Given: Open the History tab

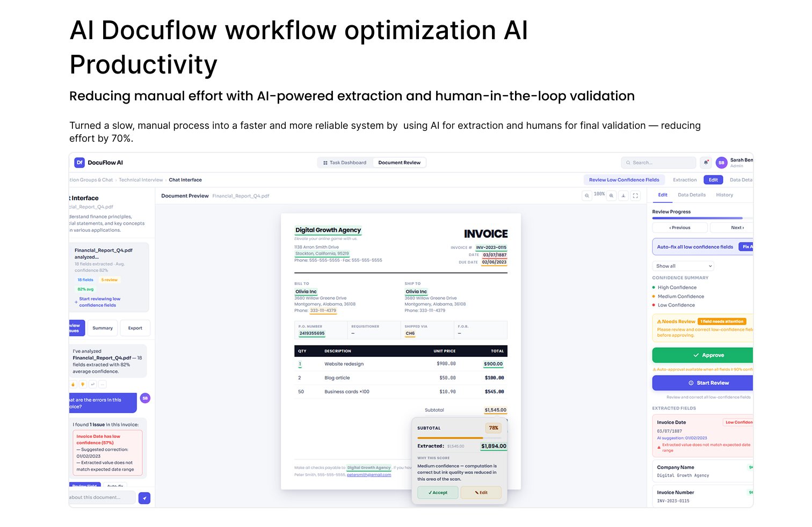Looking at the screenshot, I should tap(724, 195).
